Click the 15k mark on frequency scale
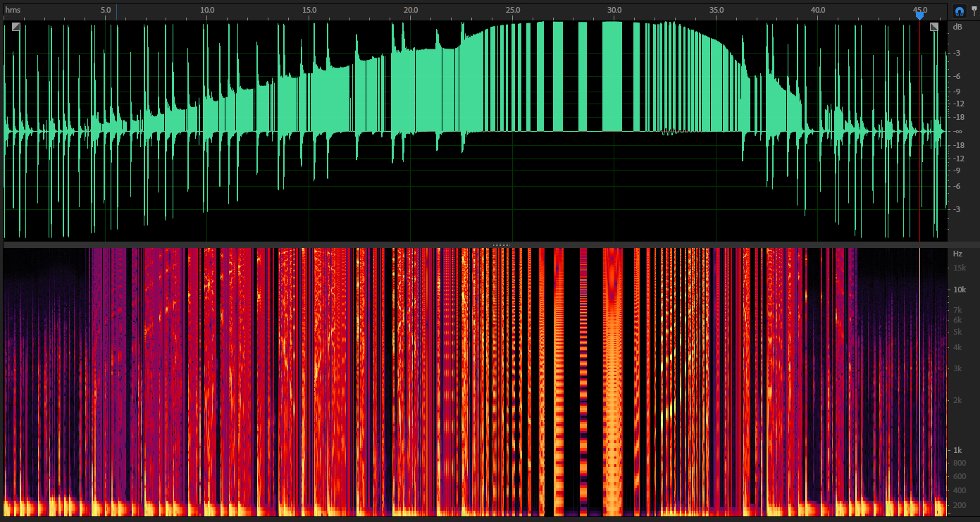 point(959,268)
